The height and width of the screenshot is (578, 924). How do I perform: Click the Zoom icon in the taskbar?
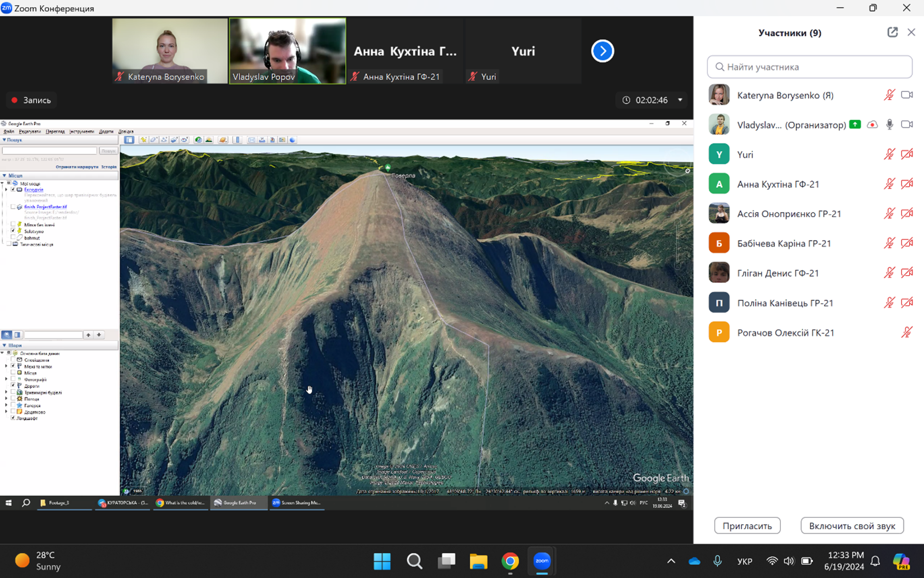point(542,561)
